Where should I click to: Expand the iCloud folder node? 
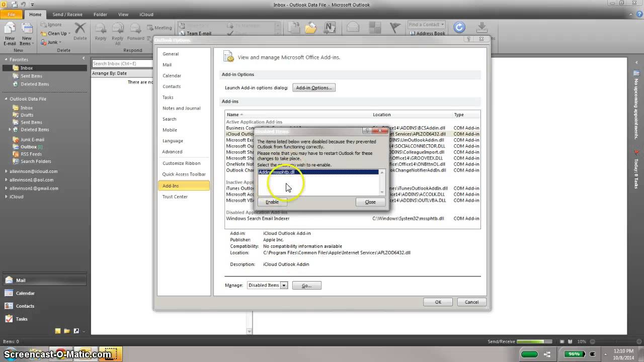(6, 197)
